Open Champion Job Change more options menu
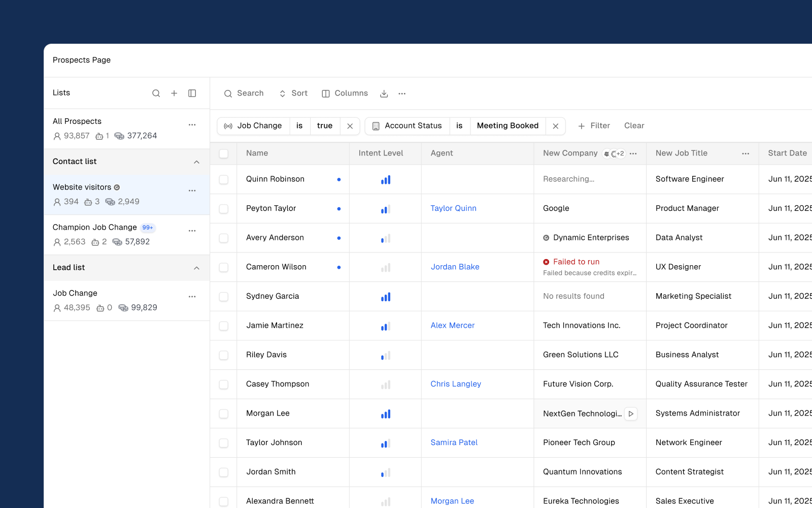The width and height of the screenshot is (812, 508). 192,231
